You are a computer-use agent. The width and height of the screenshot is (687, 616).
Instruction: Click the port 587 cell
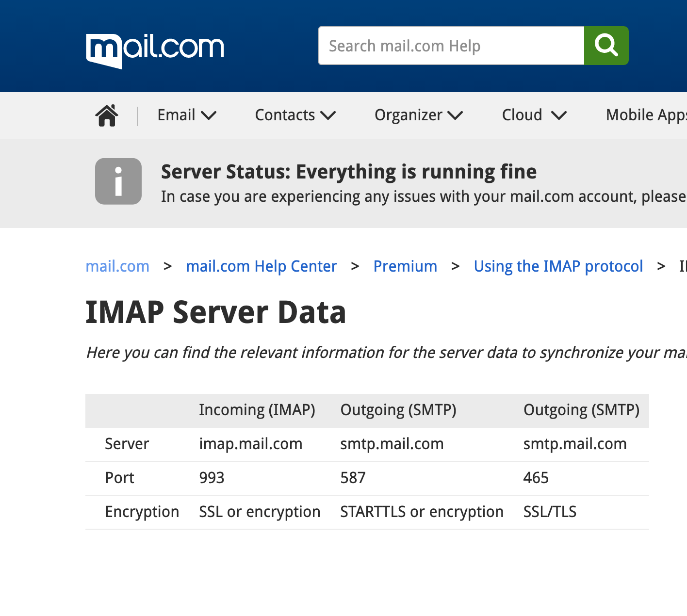[353, 478]
